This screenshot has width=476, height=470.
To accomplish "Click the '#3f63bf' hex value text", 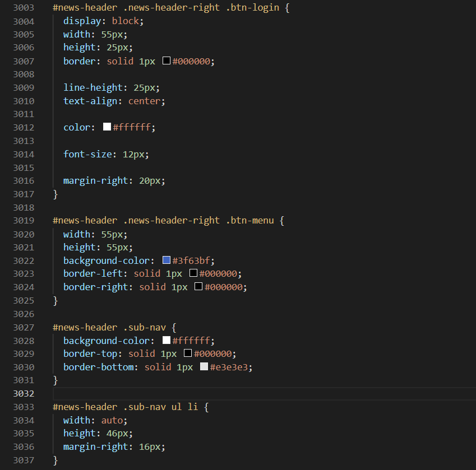I will click(191, 261).
